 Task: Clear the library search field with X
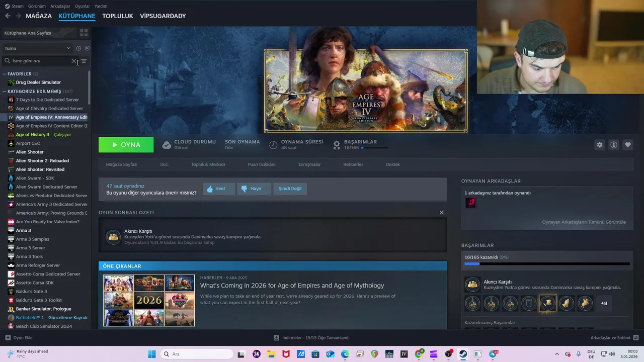[x=74, y=61]
